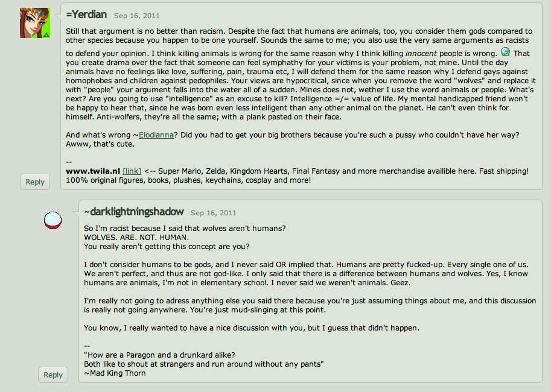Follow the [link] in Yerdian's signature
This screenshot has width=551, height=392.
[132, 171]
